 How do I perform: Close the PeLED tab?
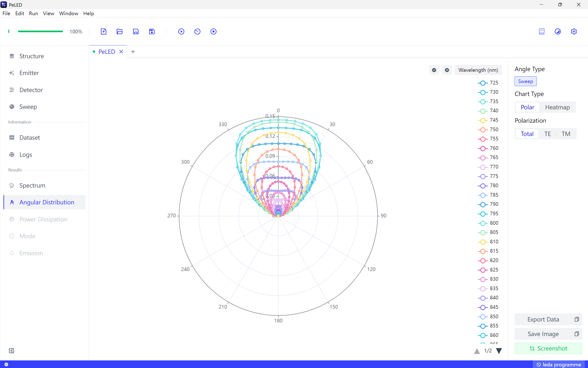pos(121,52)
